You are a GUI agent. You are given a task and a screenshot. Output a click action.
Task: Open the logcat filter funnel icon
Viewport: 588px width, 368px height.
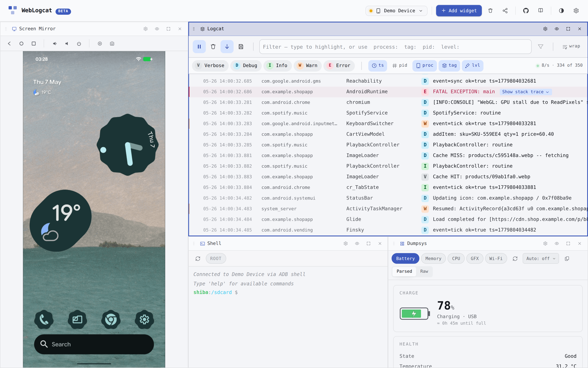[540, 47]
